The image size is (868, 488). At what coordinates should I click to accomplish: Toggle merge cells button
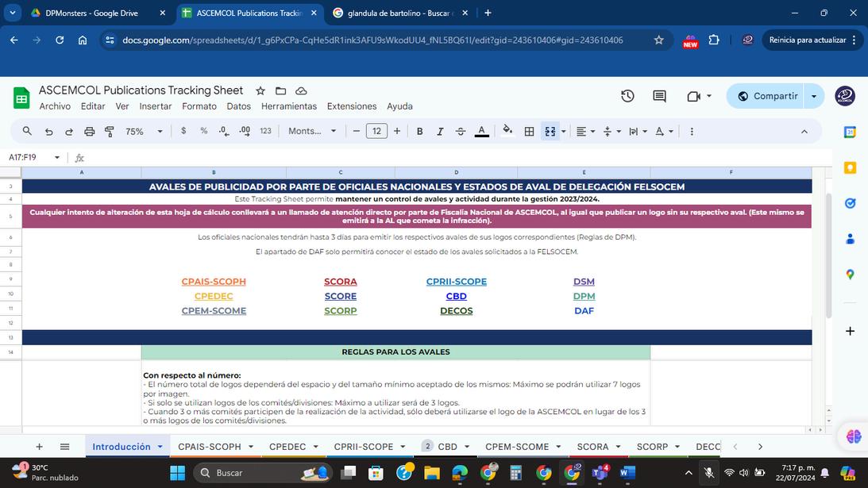pyautogui.click(x=550, y=131)
